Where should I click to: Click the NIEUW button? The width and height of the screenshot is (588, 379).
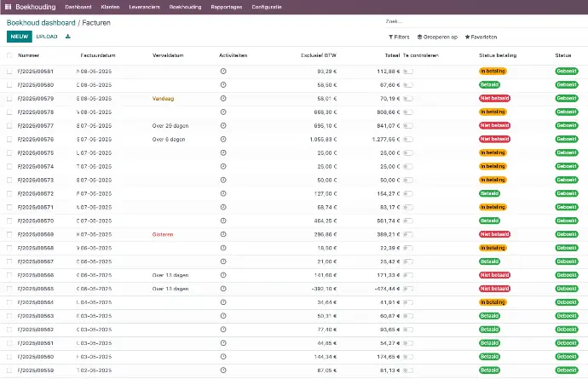19,37
